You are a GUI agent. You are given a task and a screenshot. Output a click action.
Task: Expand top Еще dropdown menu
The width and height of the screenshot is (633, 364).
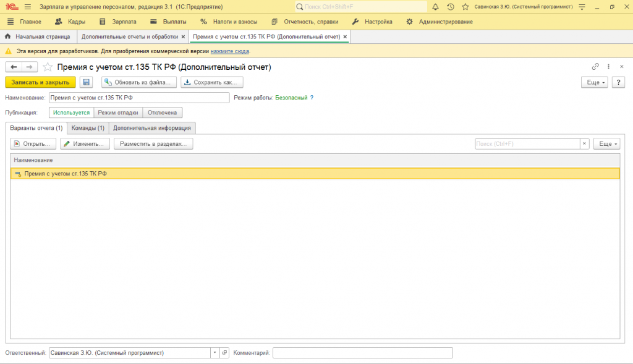point(594,82)
